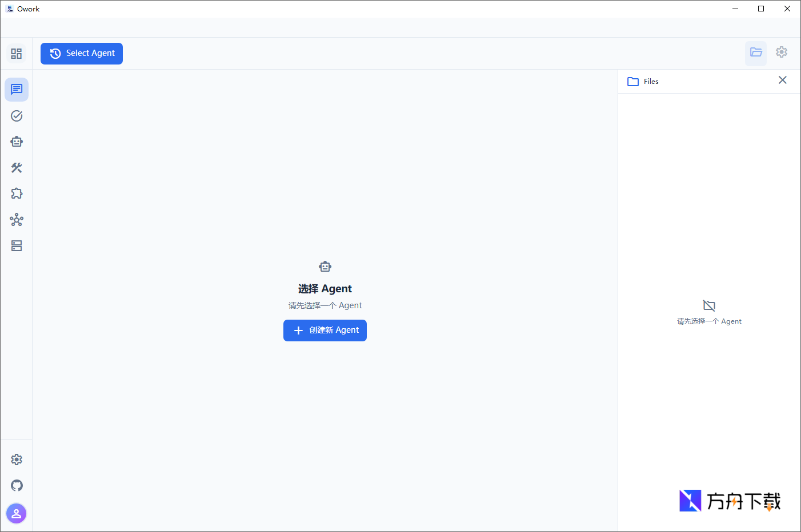Open the purple user profile avatar
801x532 pixels.
point(17,513)
